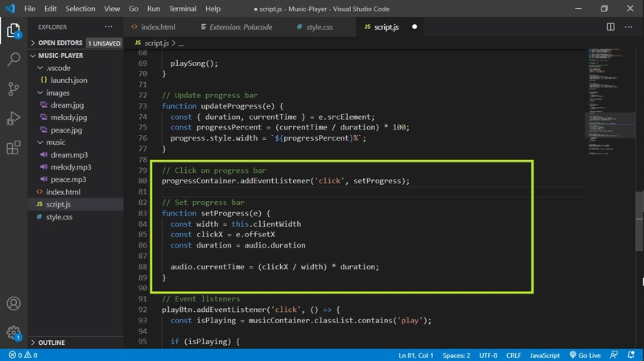Open the Terminal menu
Screen dimensions: 644x361
click(182, 9)
